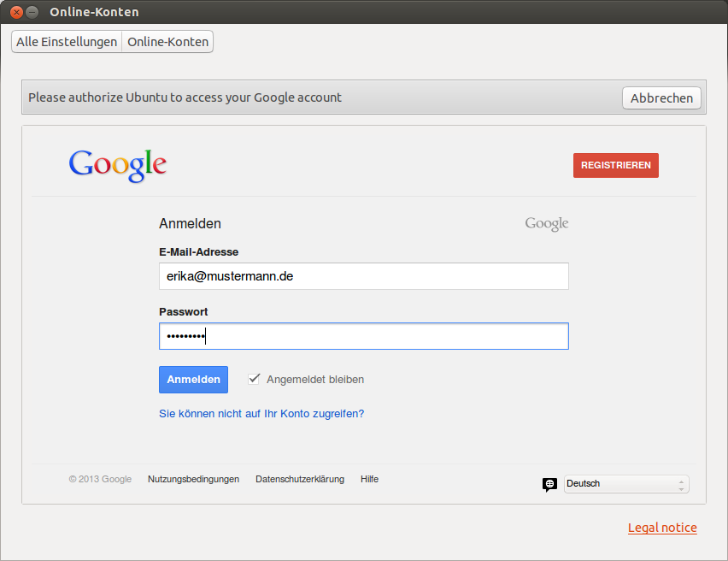Open the cannot access account link
Viewport: 728px width, 561px height.
pyautogui.click(x=261, y=414)
